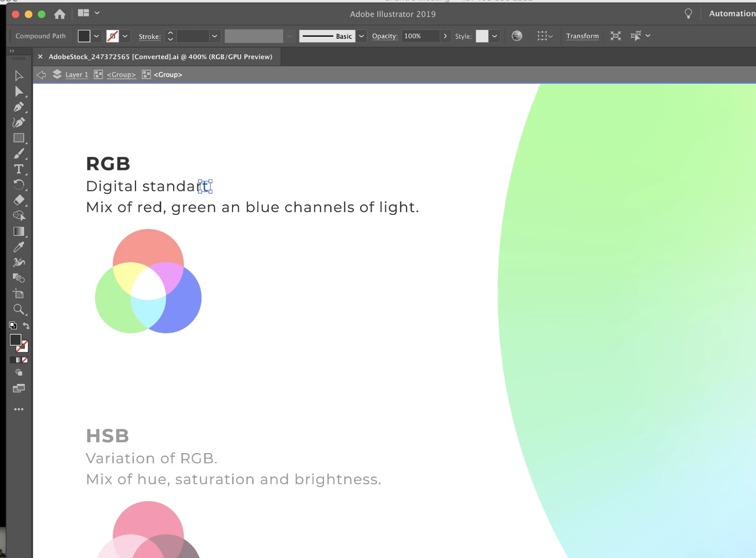
Task: Open the lightbulb Discover icon
Action: [688, 14]
